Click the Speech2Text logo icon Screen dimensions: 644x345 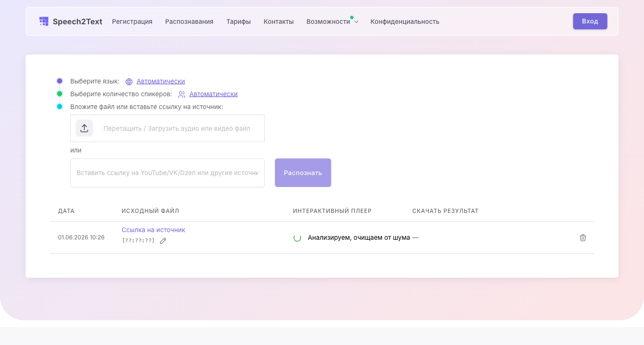43,21
